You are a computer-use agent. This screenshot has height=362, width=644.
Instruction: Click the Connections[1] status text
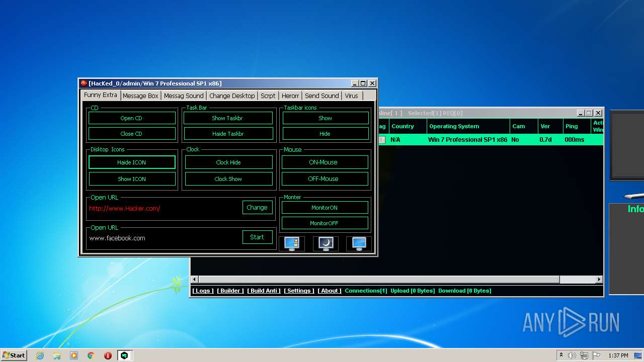(366, 291)
